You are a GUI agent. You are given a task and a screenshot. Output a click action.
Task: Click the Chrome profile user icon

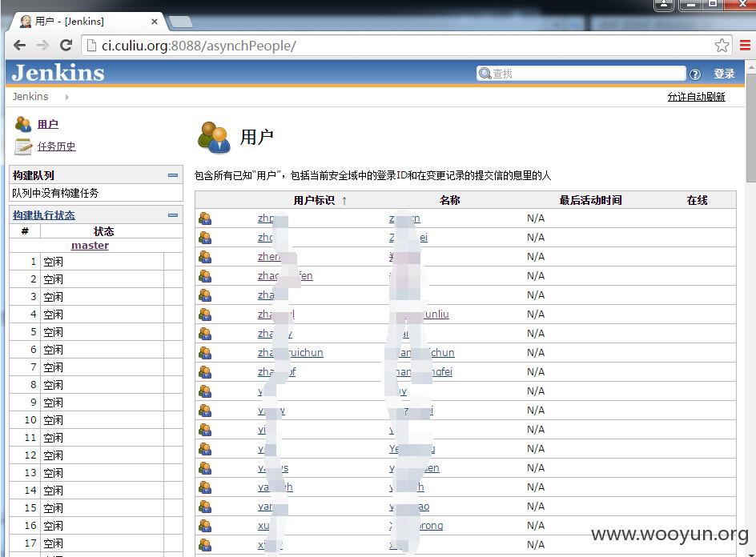(664, 4)
